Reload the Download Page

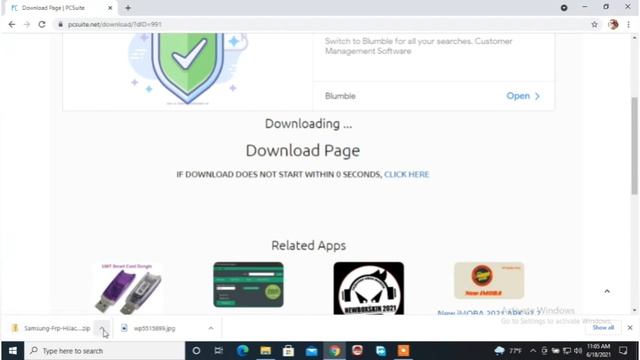tap(42, 24)
